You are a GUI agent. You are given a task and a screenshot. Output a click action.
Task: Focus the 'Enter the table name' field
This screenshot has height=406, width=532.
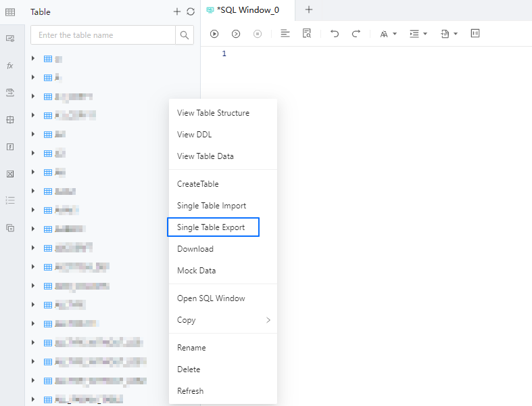click(103, 35)
